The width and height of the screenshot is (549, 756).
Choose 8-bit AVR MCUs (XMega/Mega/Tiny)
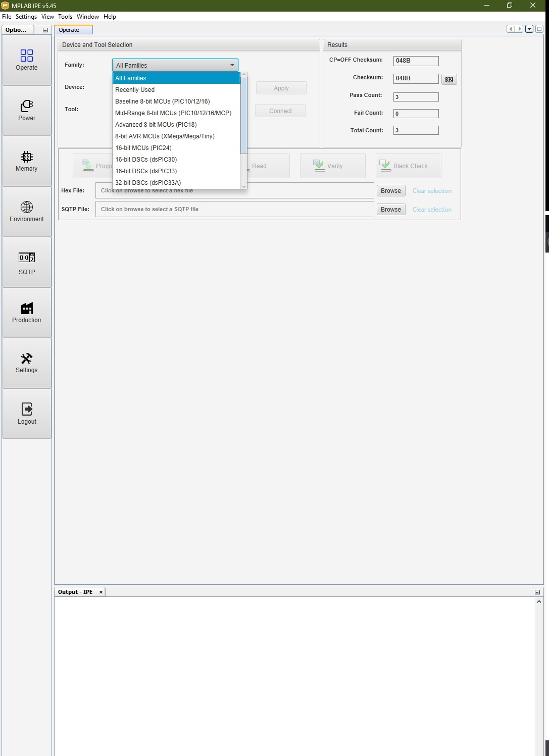click(x=176, y=136)
